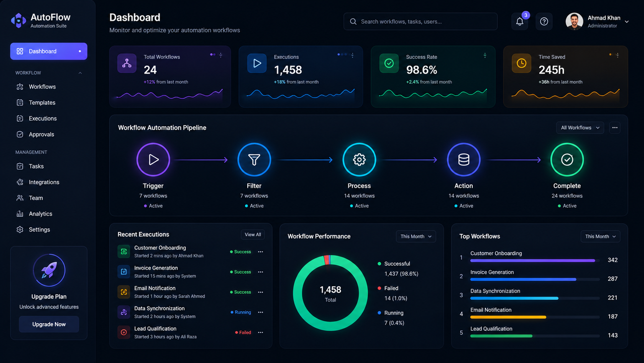Viewport: 644px width, 363px height.
Task: Click the Customer Onboarding purple progress bar
Action: [533, 261]
